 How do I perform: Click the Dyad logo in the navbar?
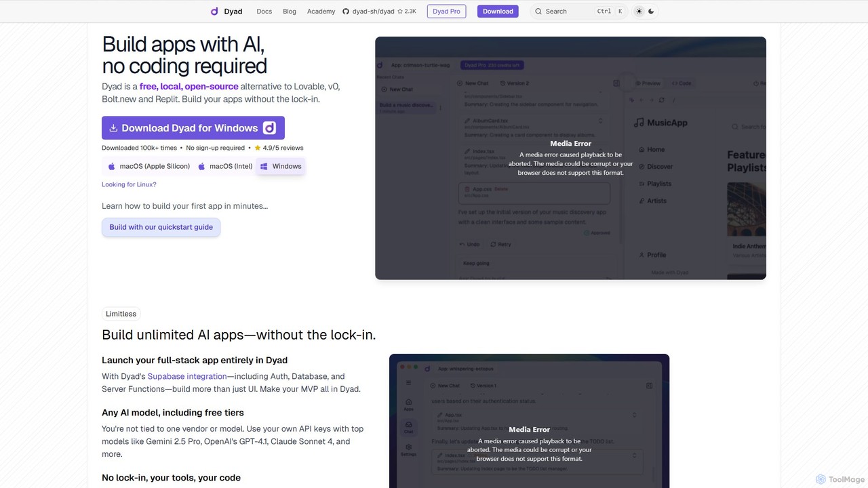tap(226, 12)
